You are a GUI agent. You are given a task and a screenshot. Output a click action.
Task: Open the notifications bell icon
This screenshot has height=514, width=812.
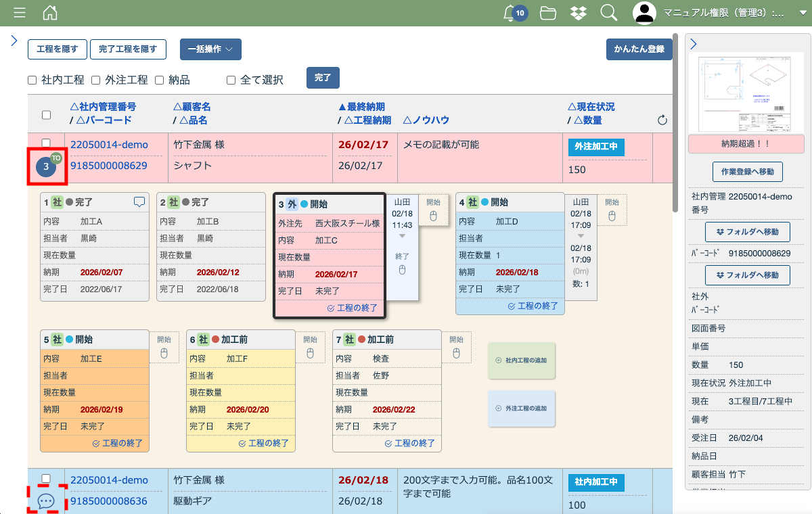tap(512, 13)
